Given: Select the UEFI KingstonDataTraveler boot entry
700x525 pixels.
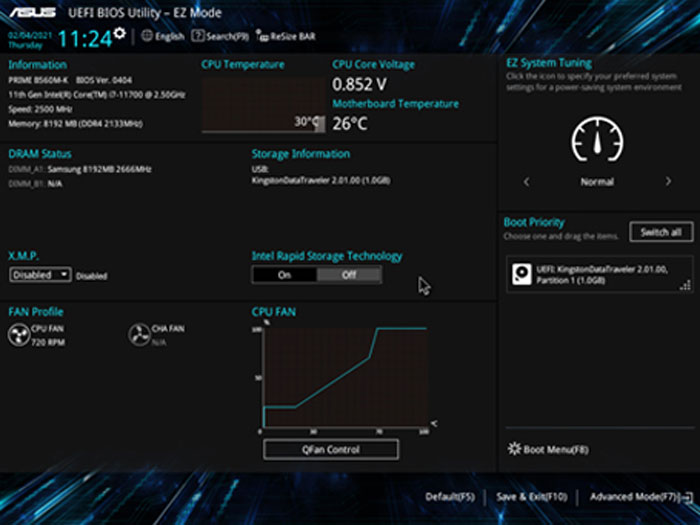Looking at the screenshot, I should (600, 274).
